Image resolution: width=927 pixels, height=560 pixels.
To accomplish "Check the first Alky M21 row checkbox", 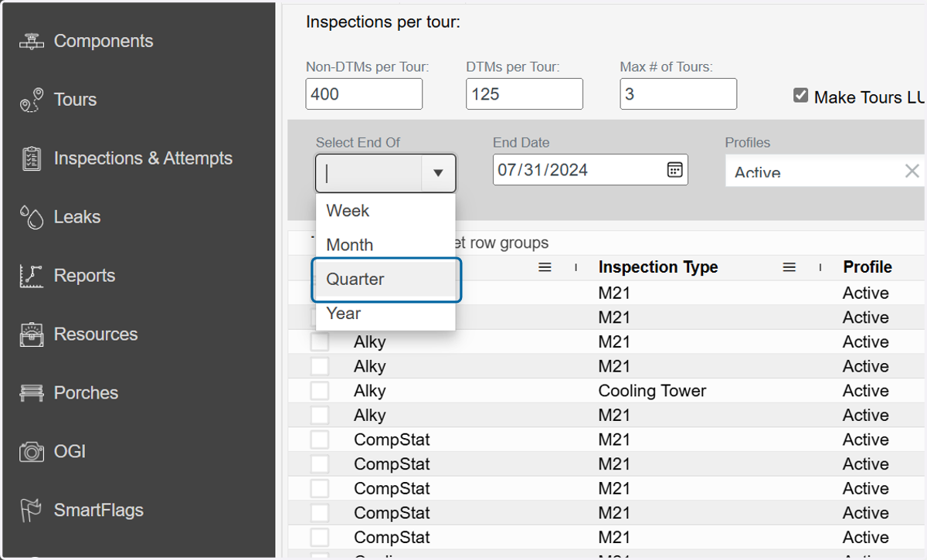I will point(320,342).
